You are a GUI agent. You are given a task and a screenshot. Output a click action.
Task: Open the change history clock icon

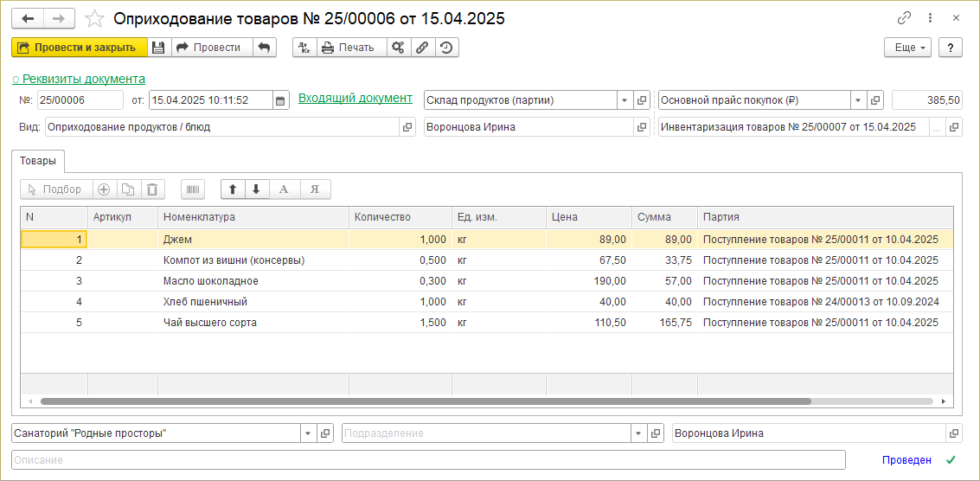click(x=446, y=48)
